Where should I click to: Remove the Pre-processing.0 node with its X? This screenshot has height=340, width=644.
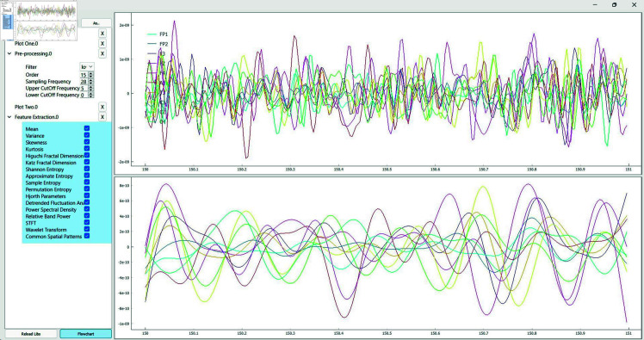coord(102,53)
